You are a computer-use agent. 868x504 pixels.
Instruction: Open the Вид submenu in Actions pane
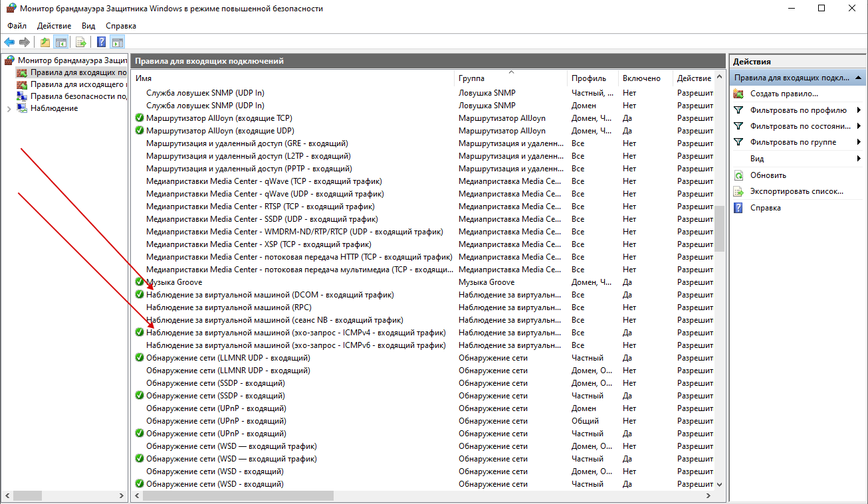[x=757, y=159]
